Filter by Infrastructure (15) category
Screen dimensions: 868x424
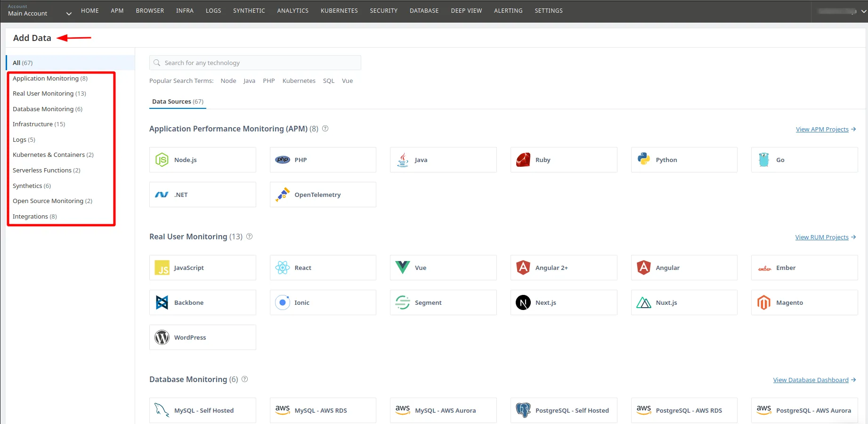tap(39, 124)
